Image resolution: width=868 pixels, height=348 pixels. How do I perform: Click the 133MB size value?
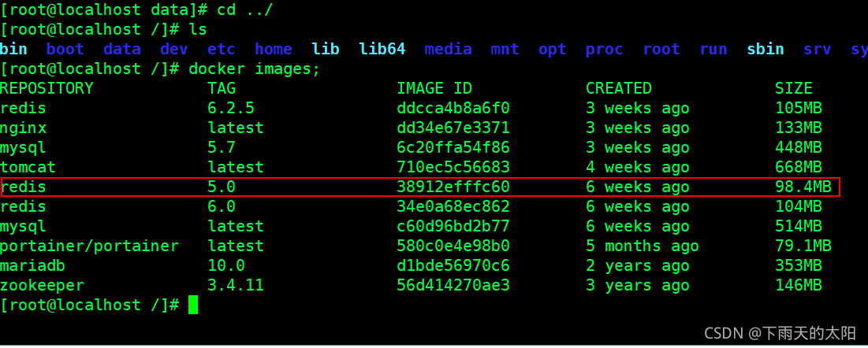(799, 128)
